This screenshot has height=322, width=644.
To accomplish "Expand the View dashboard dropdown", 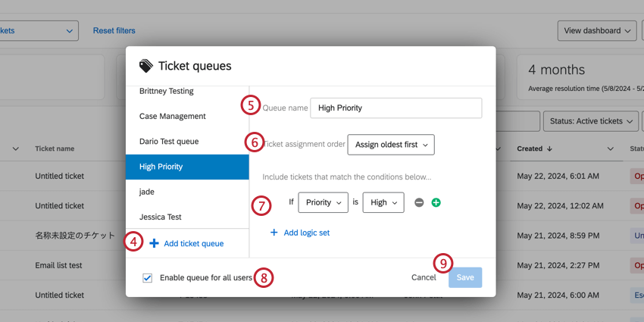I will click(x=597, y=31).
